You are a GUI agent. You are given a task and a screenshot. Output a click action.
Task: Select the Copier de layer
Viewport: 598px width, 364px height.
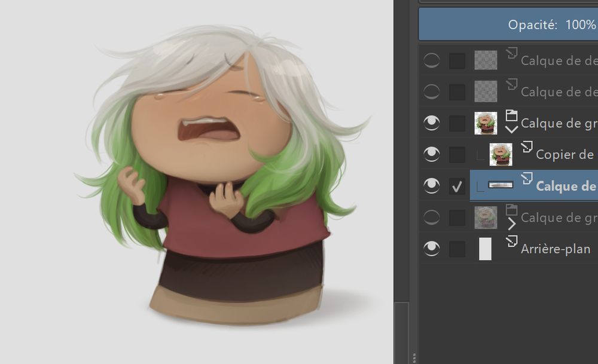[x=565, y=155]
